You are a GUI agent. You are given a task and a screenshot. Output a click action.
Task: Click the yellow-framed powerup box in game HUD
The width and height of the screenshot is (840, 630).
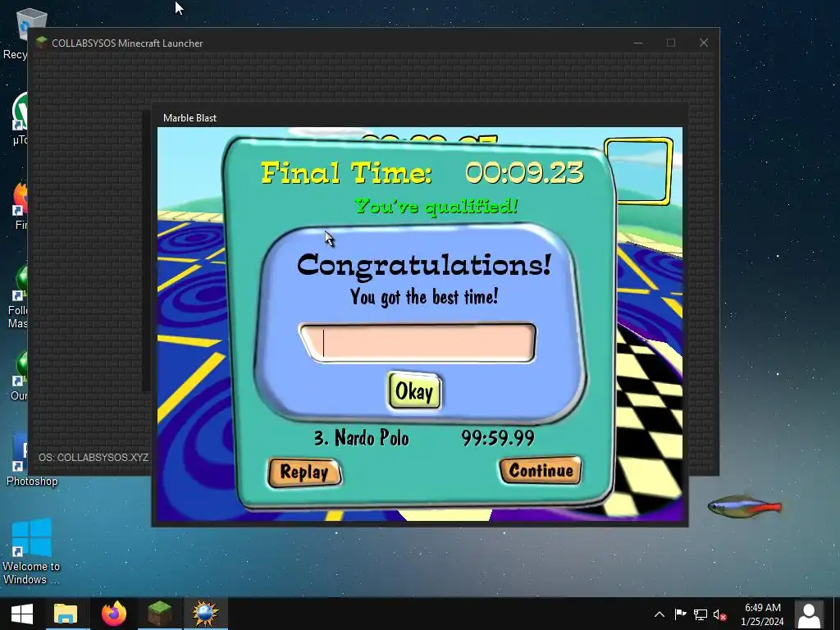638,171
